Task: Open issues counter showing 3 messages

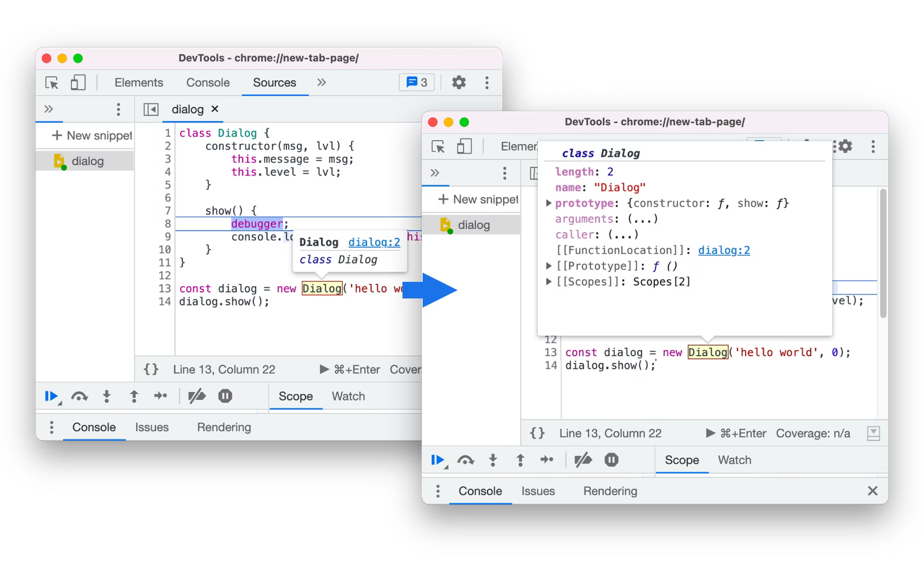Action: 417,83
